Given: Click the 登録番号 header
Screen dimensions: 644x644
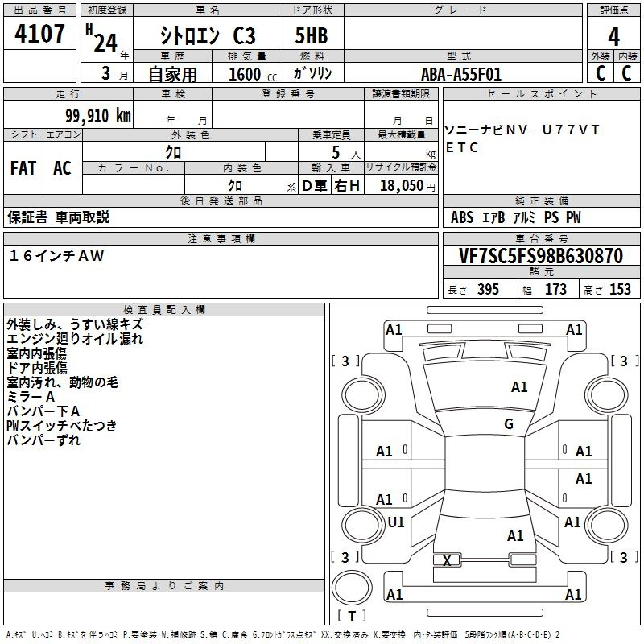Looking at the screenshot, I should tap(288, 94).
